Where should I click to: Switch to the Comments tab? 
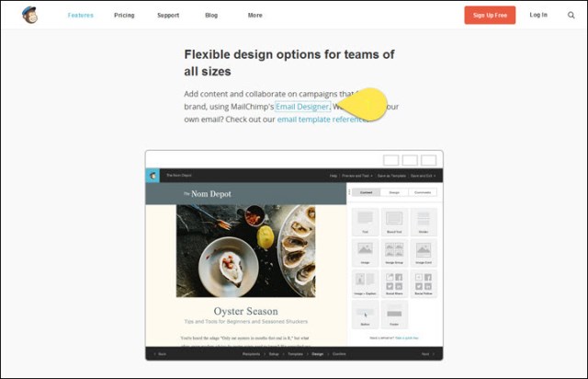(423, 192)
